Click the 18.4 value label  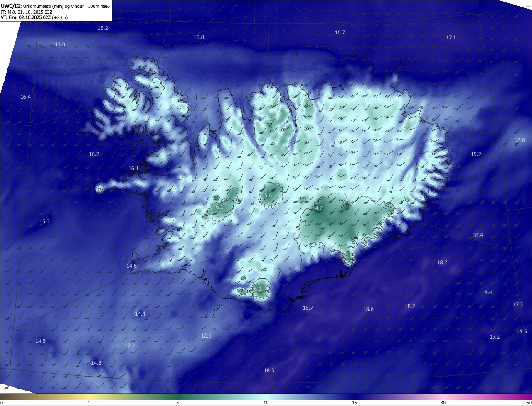[478, 235]
